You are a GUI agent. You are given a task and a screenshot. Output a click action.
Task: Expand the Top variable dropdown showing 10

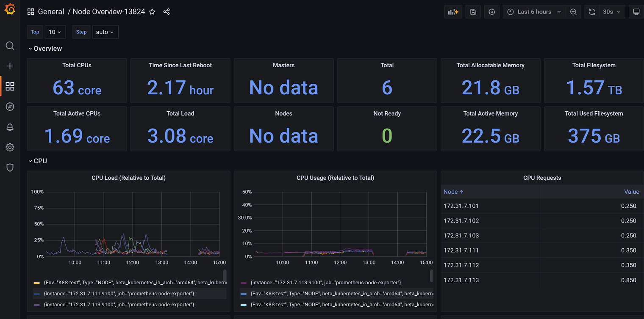tap(55, 32)
